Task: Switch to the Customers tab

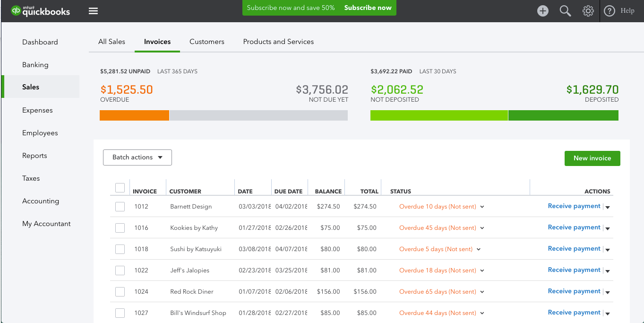Action: (206, 42)
